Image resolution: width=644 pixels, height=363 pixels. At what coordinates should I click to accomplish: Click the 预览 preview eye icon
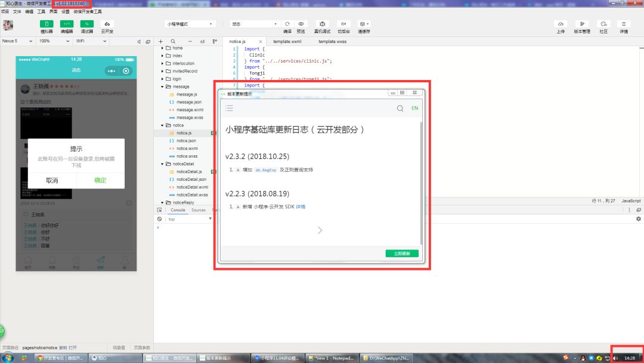click(x=301, y=24)
